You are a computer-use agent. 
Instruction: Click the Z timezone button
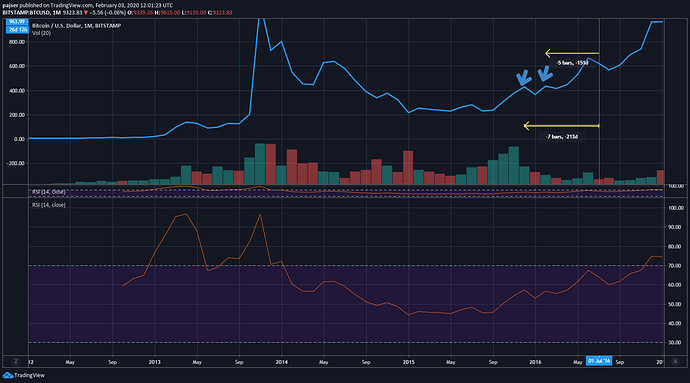(16, 361)
